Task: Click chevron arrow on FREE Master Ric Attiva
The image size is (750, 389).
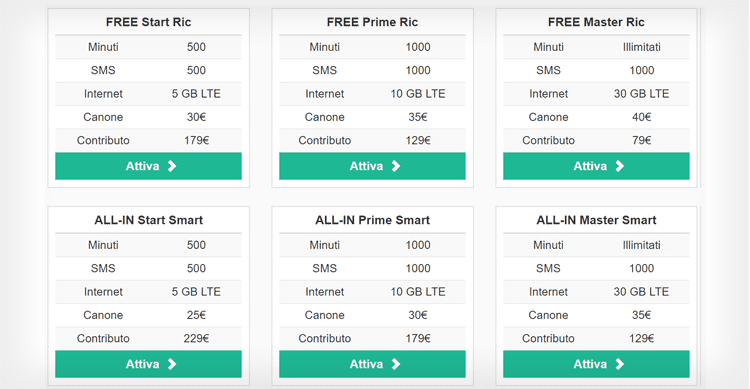Action: tap(620, 166)
